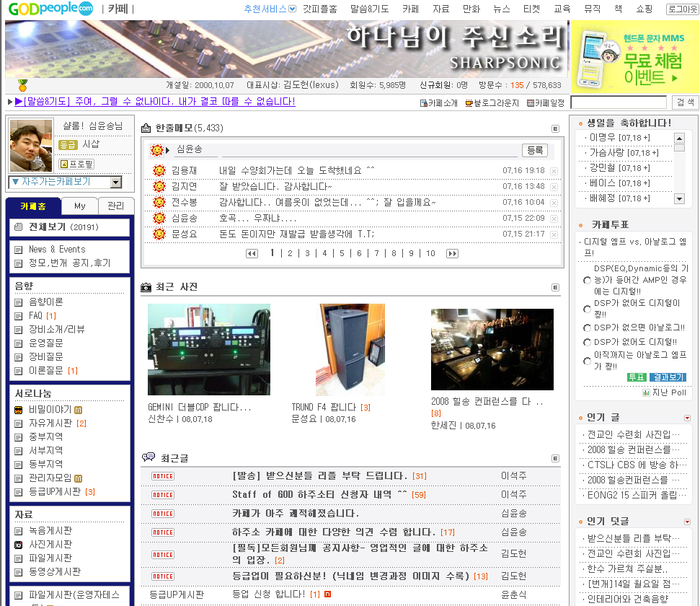Screen dimensions: 700x606
Task: Click the 로그아웃 button
Action: pos(682,9)
